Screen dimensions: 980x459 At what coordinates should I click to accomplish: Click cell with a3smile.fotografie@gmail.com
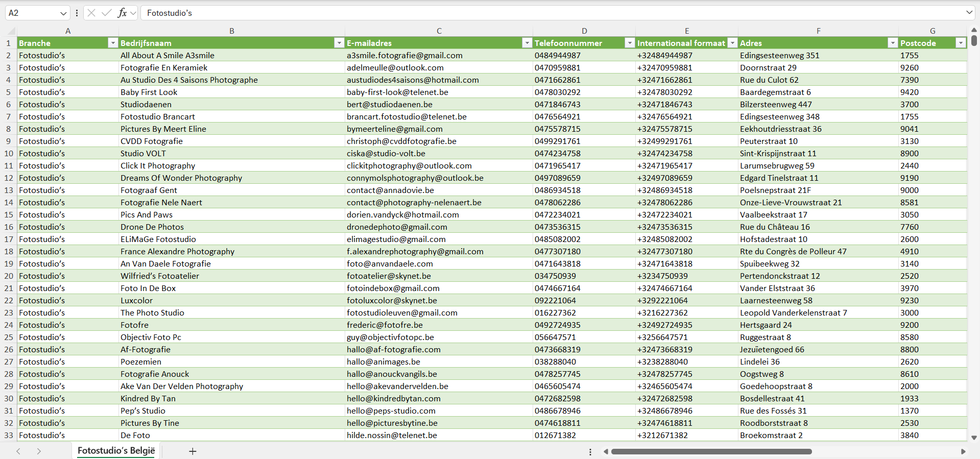click(404, 55)
